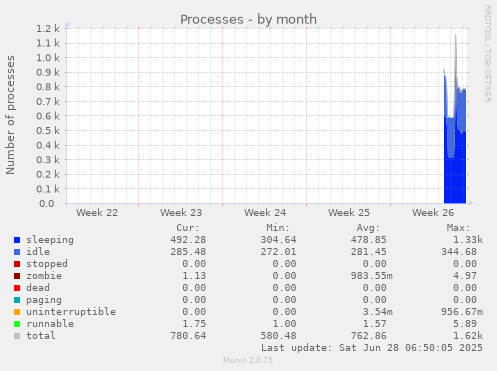Click zombie max value 4.97
This screenshot has width=497, height=371.
pos(465,276)
